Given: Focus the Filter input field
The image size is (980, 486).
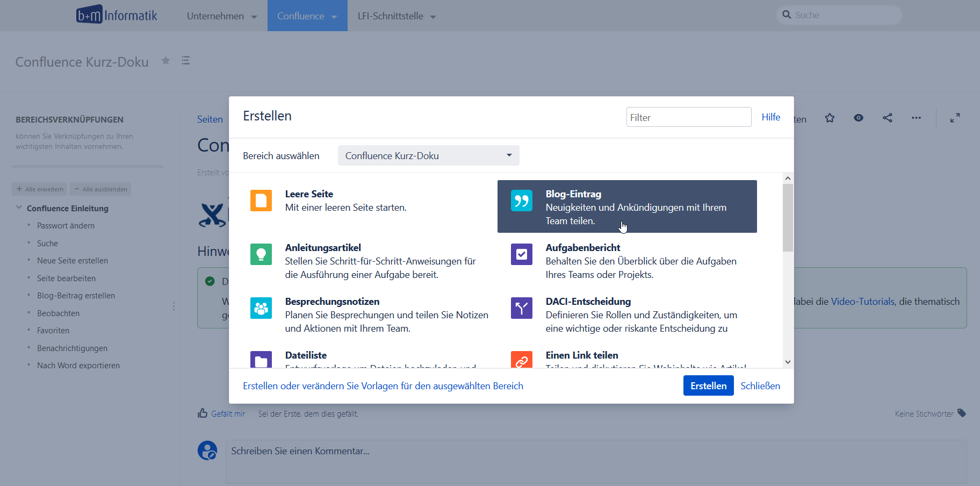Looking at the screenshot, I should (x=689, y=117).
